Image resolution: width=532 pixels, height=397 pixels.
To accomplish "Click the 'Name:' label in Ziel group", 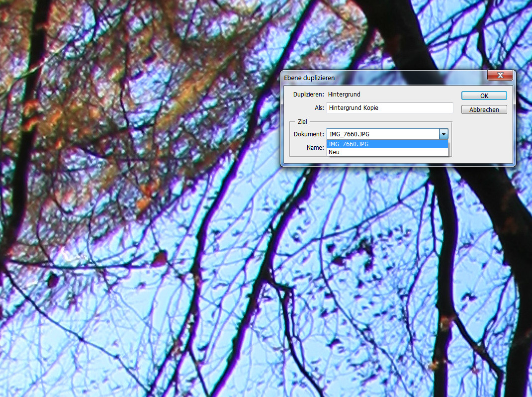I will (x=315, y=148).
